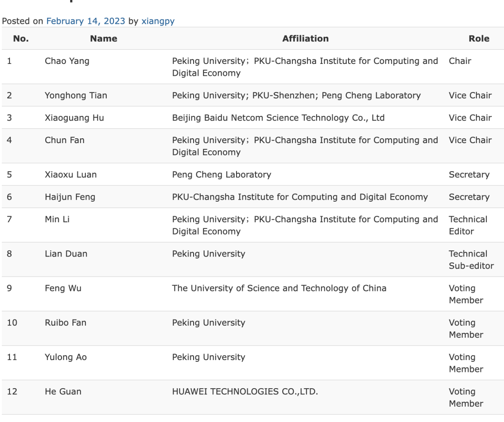This screenshot has width=504, height=422.
Task: Click the Name column header
Action: pos(103,39)
